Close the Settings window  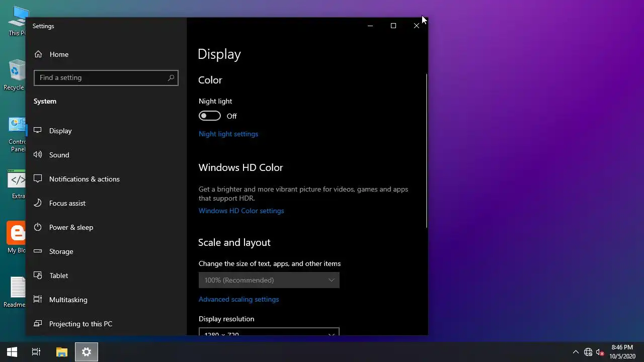click(x=417, y=26)
